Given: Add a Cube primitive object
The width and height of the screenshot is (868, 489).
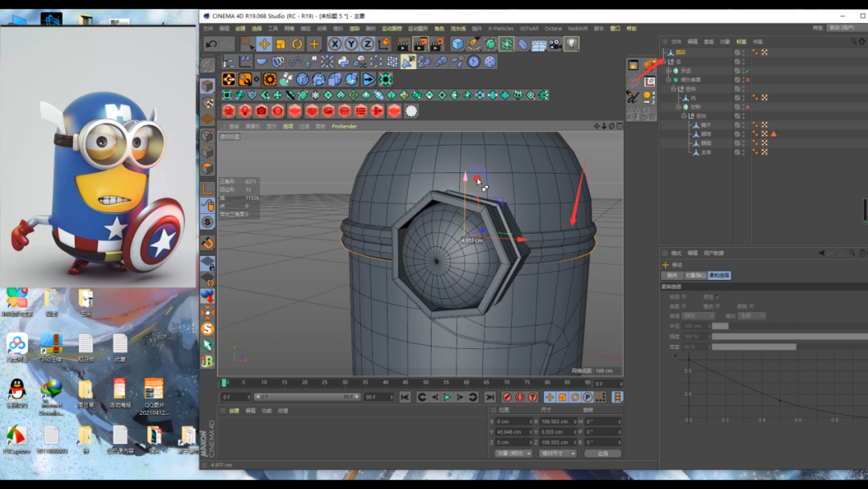Looking at the screenshot, I should 457,44.
